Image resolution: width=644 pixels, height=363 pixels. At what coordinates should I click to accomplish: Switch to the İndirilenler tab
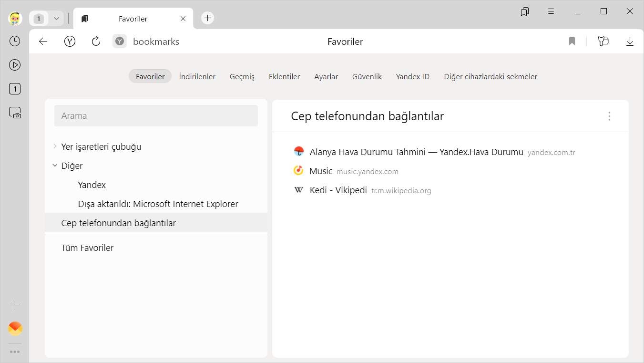pyautogui.click(x=197, y=76)
